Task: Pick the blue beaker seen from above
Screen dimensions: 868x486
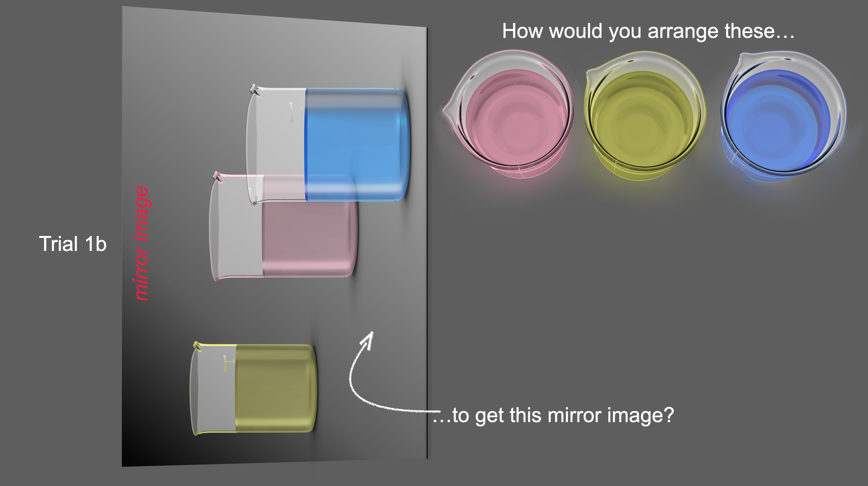Action: coord(783,116)
